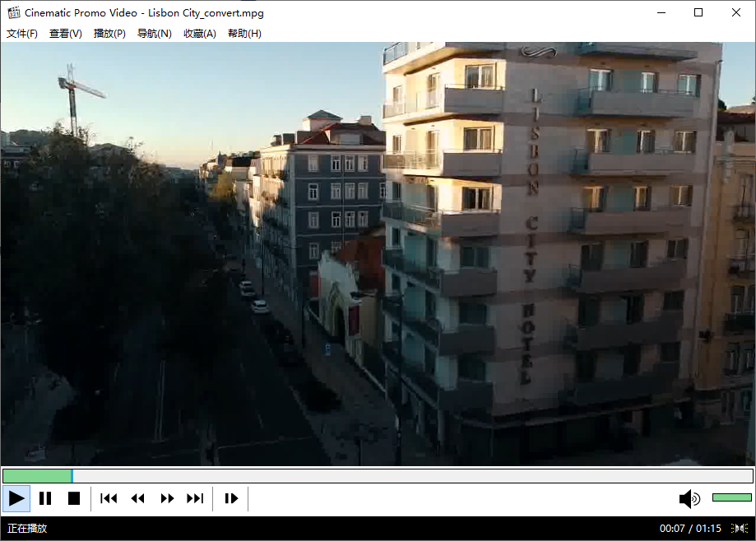This screenshot has width=756, height=541.
Task: Click the player icon in the title bar
Action: (14, 12)
